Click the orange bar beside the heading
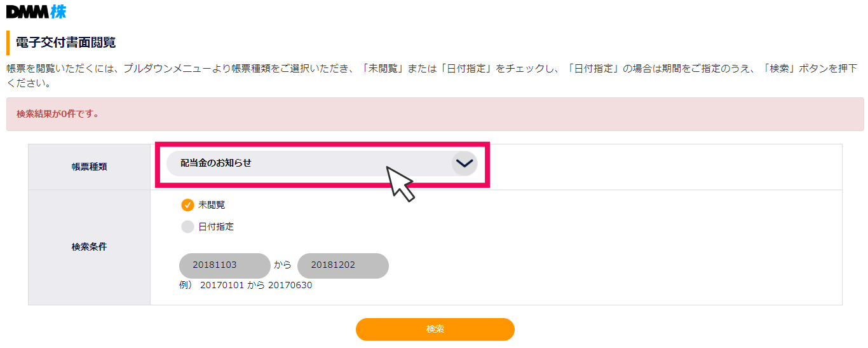 [8, 43]
